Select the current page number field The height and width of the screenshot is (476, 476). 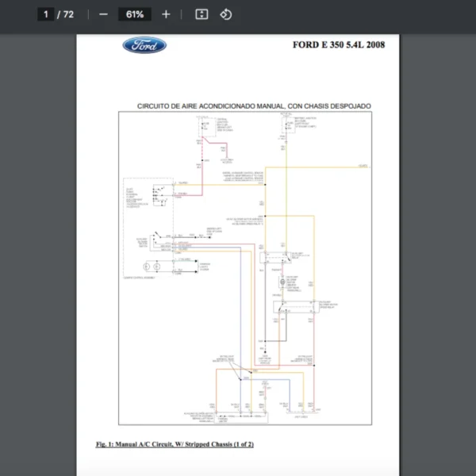coord(46,14)
